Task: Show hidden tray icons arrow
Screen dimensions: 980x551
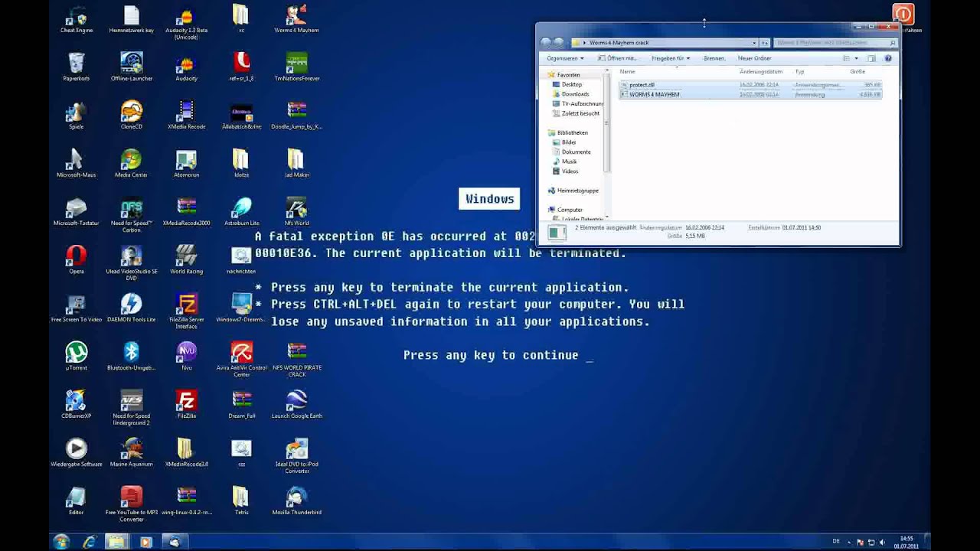Action: [849, 542]
